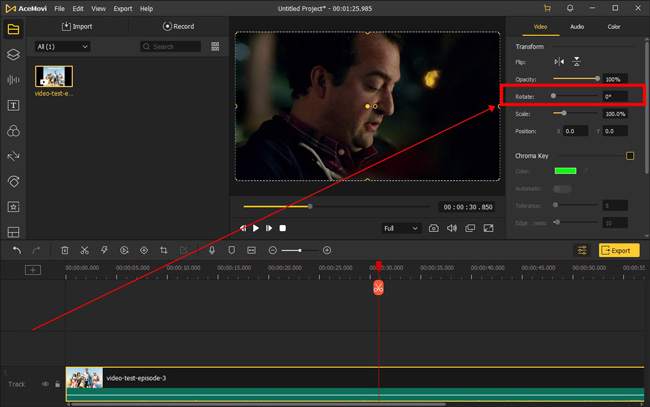Open the Media folder panel in sidebar
The image size is (650, 407).
[13, 29]
